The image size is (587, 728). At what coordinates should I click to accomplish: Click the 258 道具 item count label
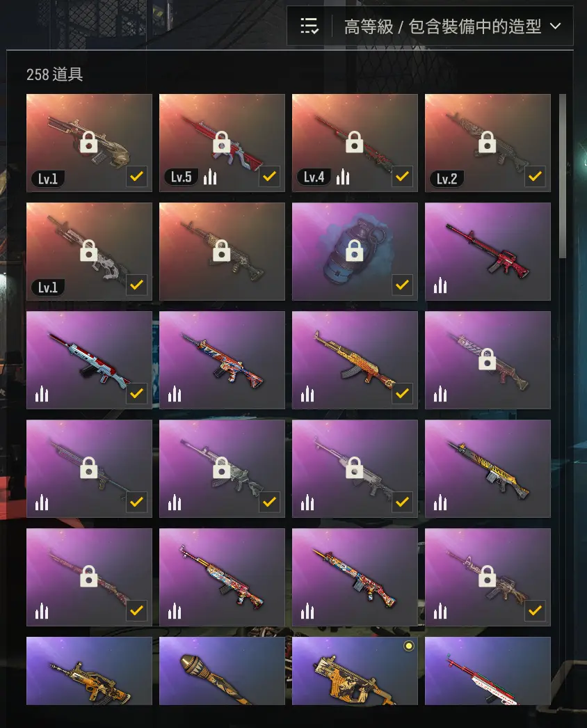pyautogui.click(x=55, y=74)
